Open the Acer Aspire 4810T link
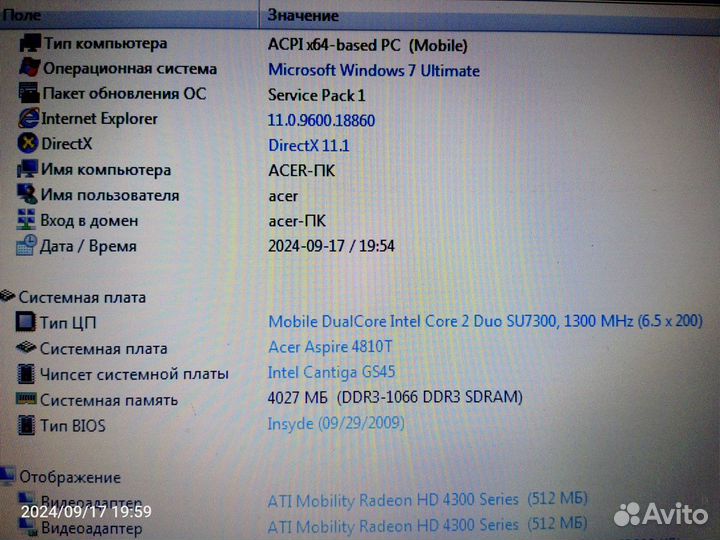Image resolution: width=720 pixels, height=540 pixels. pos(330,347)
